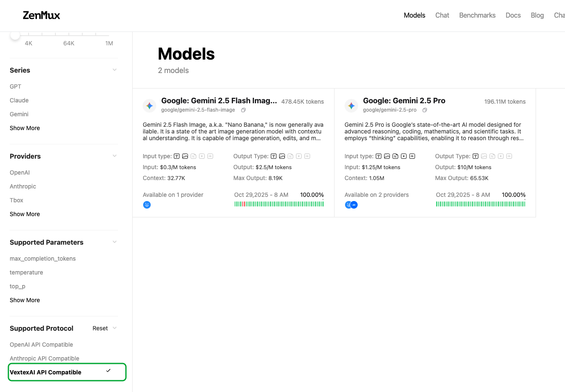Viewport: 565px width, 392px height.
Task: Enable the Anthropic API Compatible filter
Action: (44, 358)
